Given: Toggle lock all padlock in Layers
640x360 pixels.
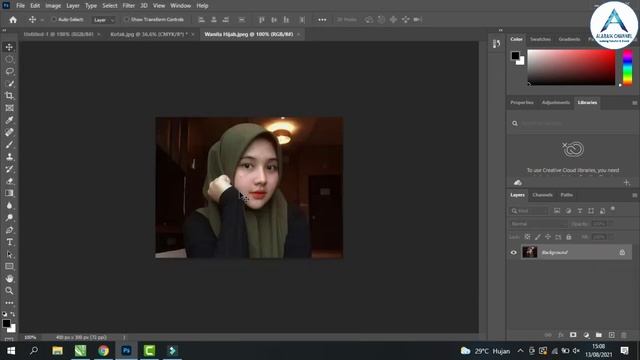Looking at the screenshot, I should 569,237.
